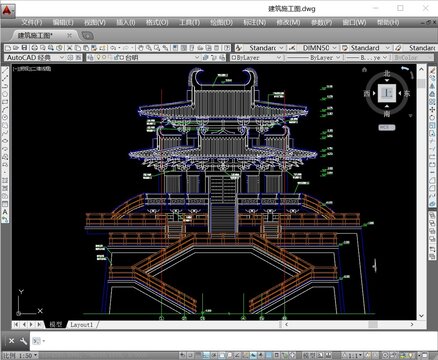Click 东 on the ViewCube compass

click(x=407, y=93)
